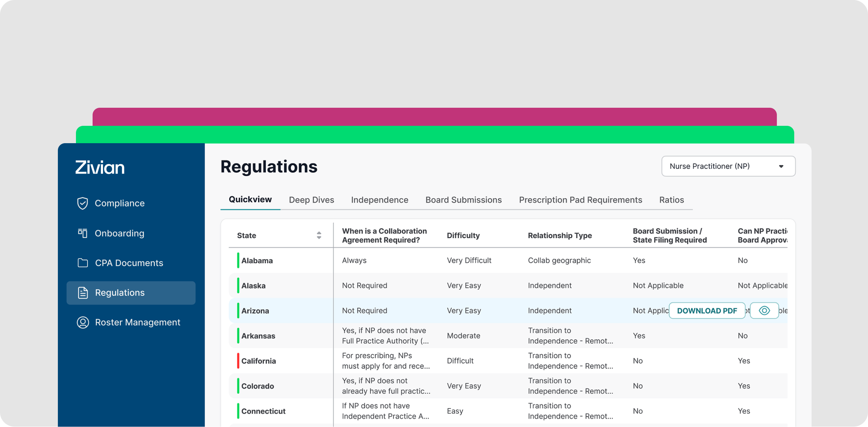Click the CPA Documents folder icon
The image size is (868, 427).
coord(82,263)
